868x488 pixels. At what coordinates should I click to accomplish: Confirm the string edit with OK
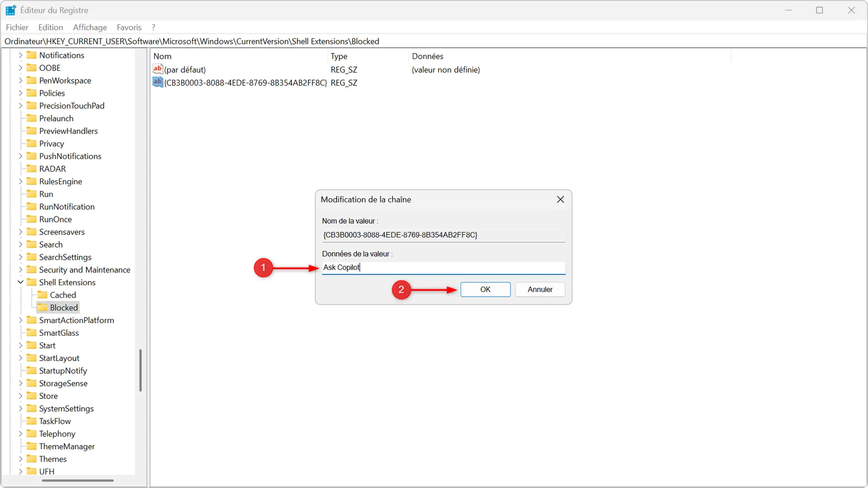pyautogui.click(x=486, y=289)
